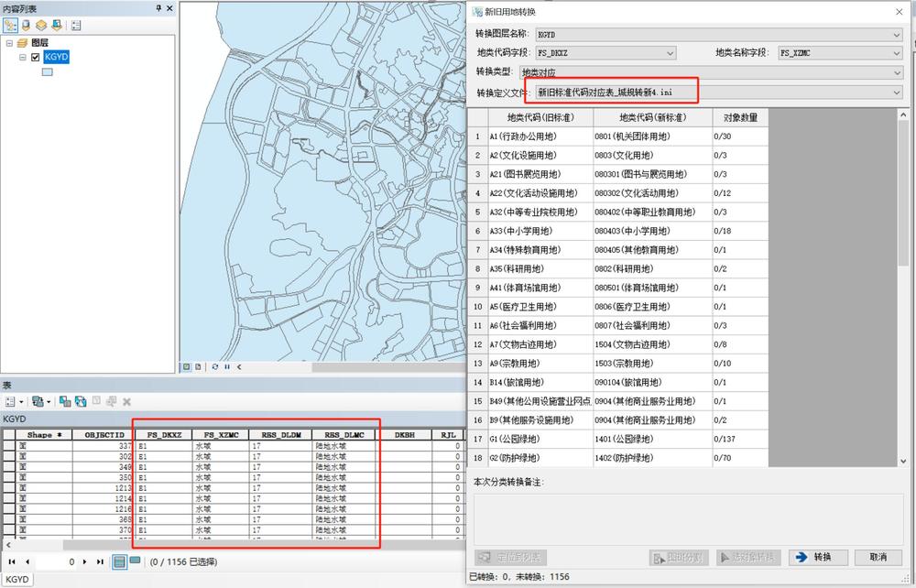Click DKBH column header
Viewport: 916px width, 588px height.
[x=404, y=435]
